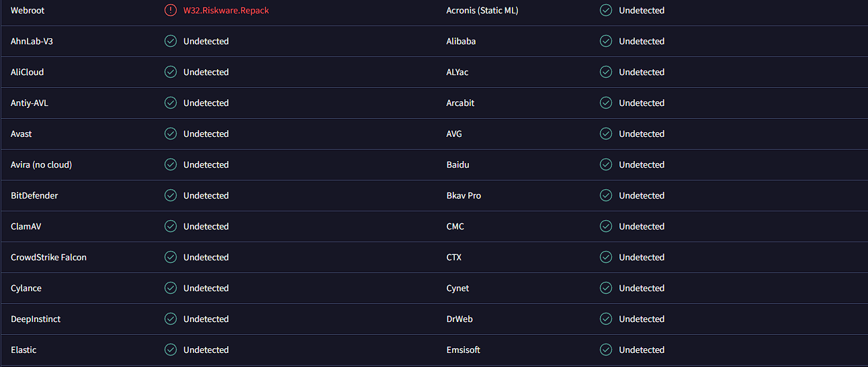The image size is (868, 367).
Task: Click the check icon in Emsisoft row
Action: coord(606,350)
